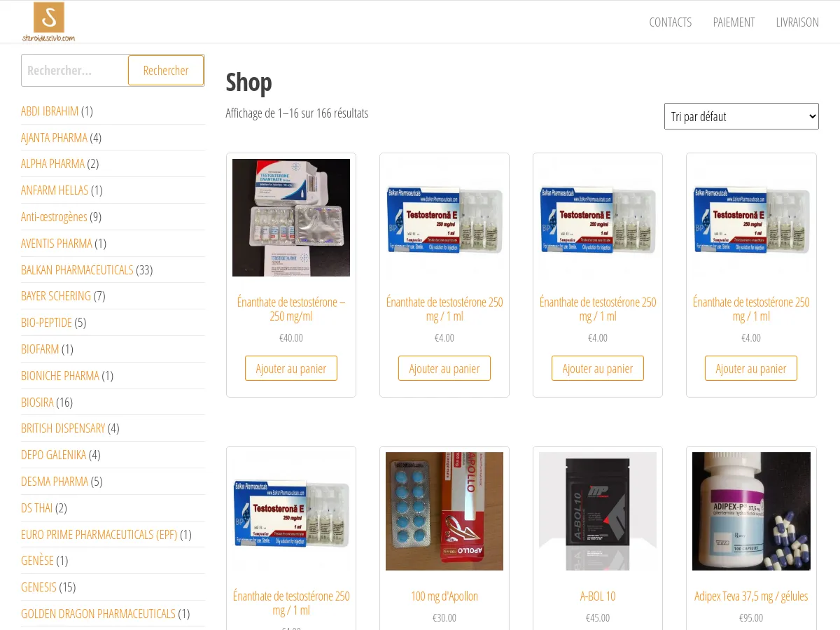Viewport: 840px width, 630px height.
Task: Open the Anti-œstrogènes category
Action: coord(54,217)
